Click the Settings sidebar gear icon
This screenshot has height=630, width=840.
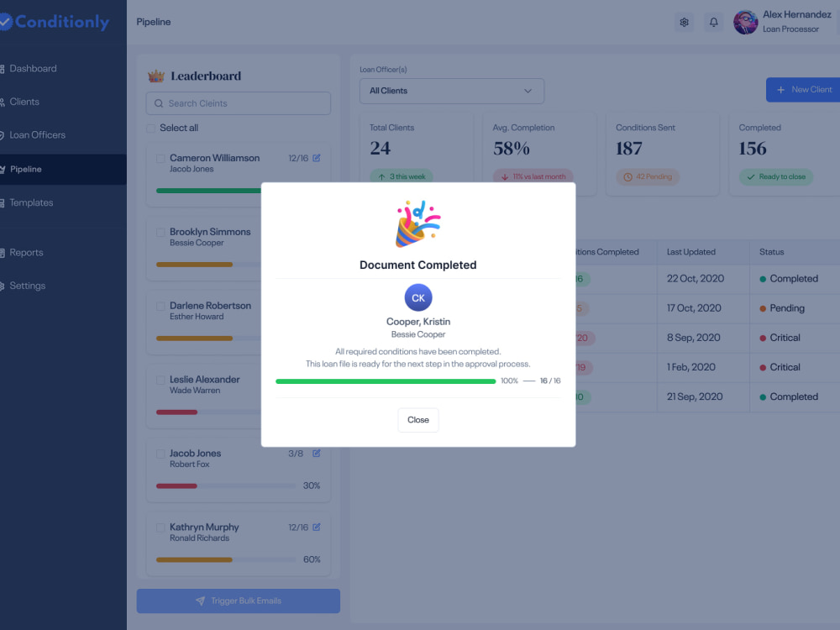click(x=3, y=286)
